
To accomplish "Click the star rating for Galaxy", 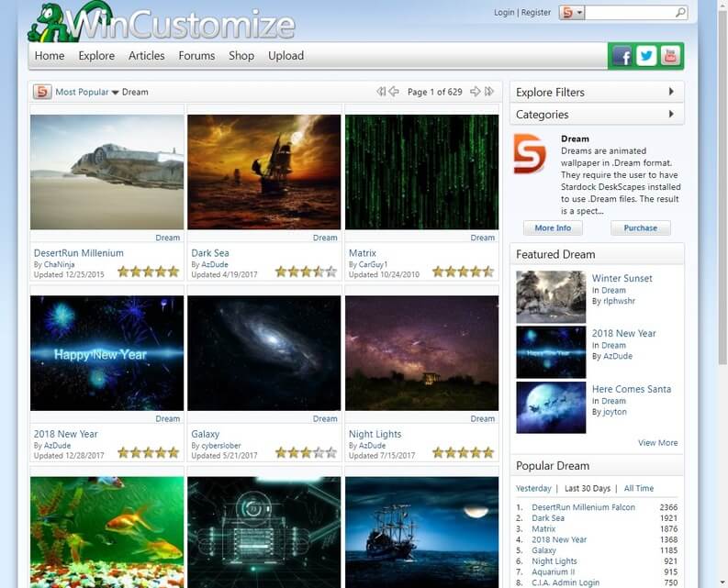I will pyautogui.click(x=306, y=452).
